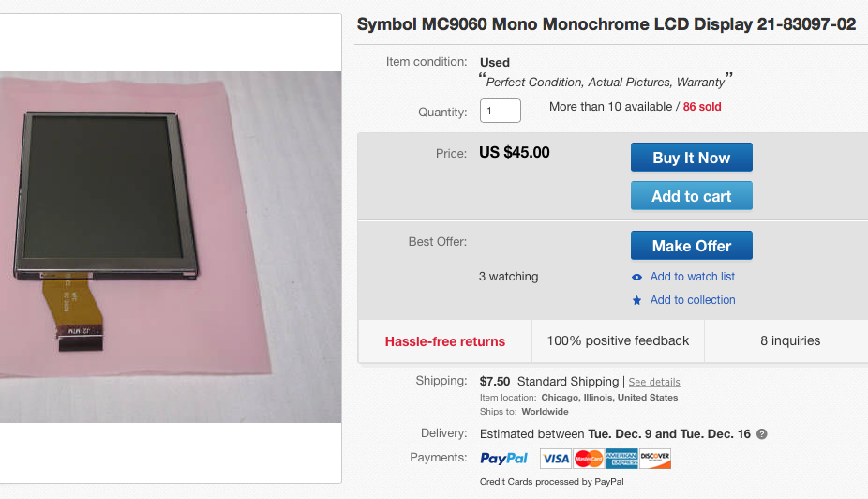Click the eye icon beside watch list
Image resolution: width=868 pixels, height=499 pixels.
pos(637,277)
